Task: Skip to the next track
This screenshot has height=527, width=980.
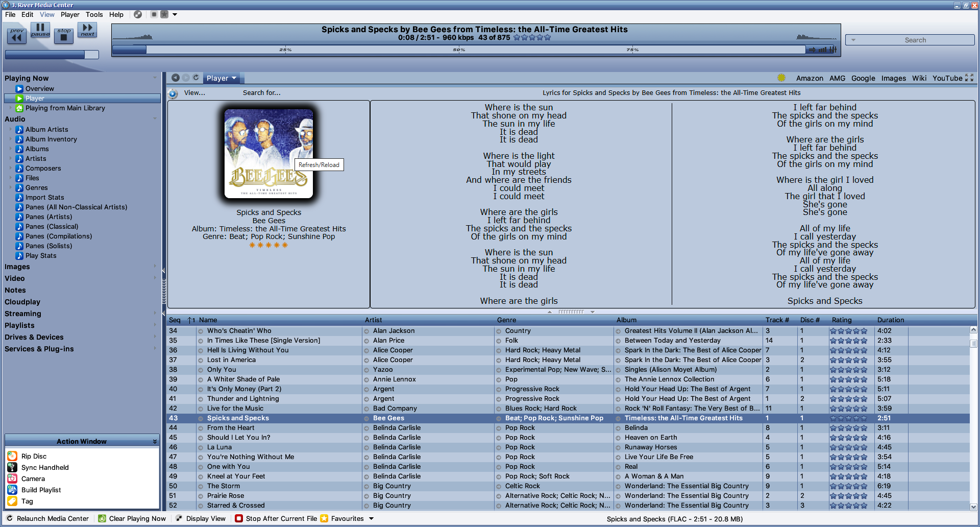Action: (87, 30)
